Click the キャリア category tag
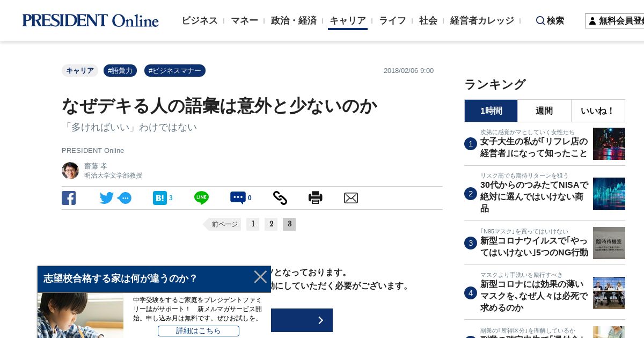644x338 pixels. point(80,71)
